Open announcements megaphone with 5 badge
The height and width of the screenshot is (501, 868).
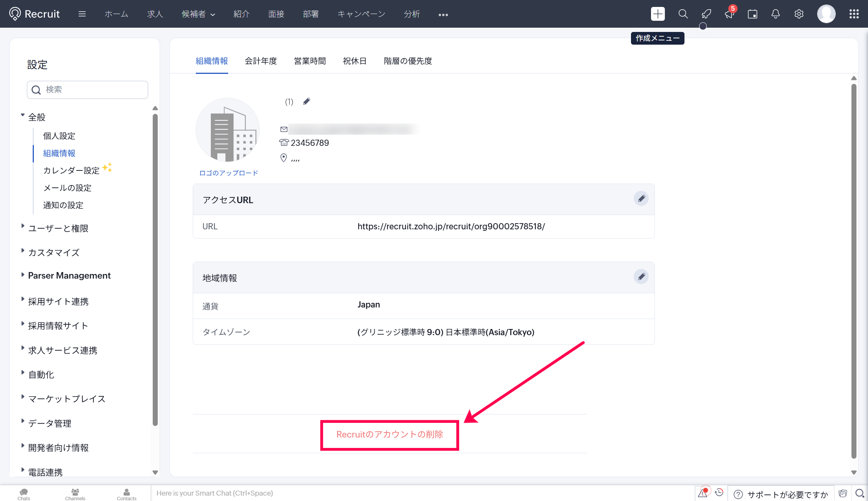click(729, 14)
